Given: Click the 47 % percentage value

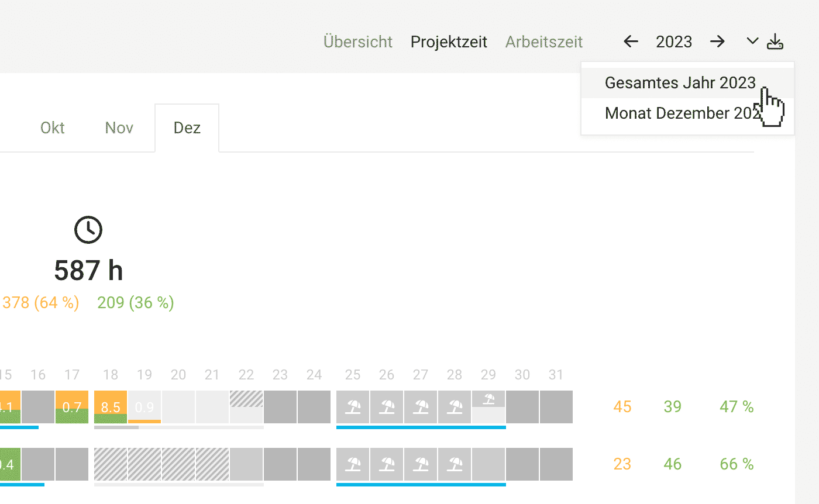Looking at the screenshot, I should [x=737, y=407].
